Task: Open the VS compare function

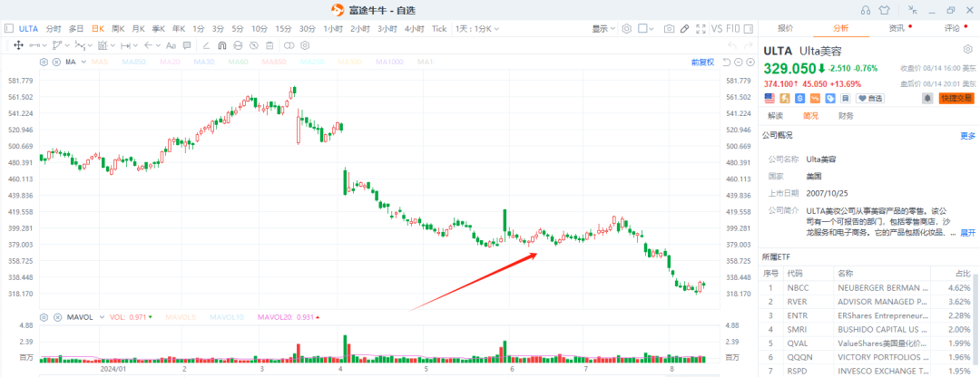Action: 717,29
